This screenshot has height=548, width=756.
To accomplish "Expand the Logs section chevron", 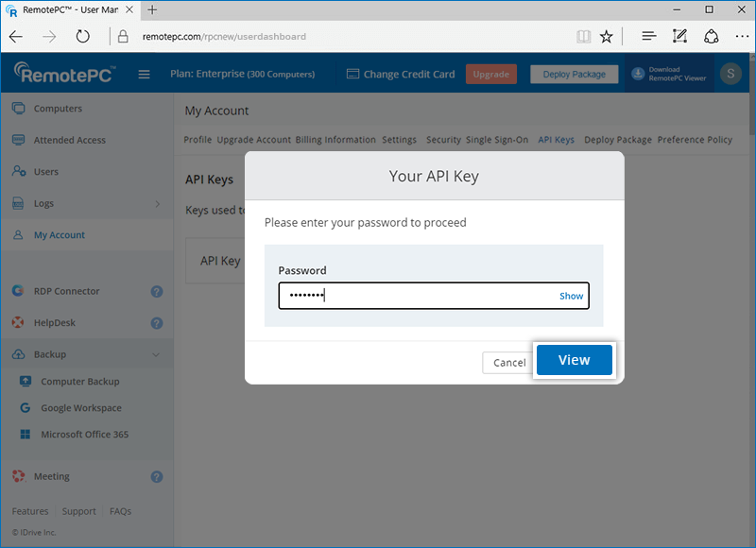I will click(x=157, y=204).
